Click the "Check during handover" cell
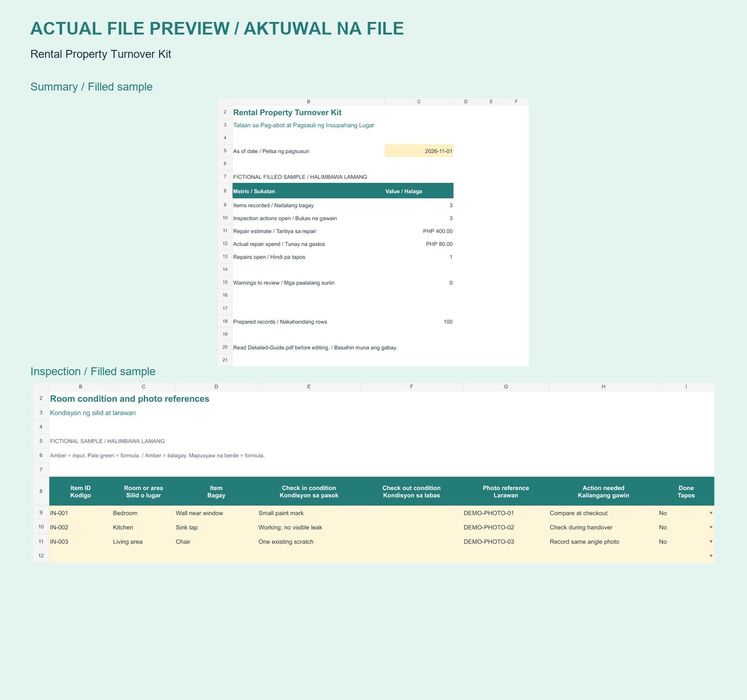Image resolution: width=747 pixels, height=700 pixels. point(603,527)
